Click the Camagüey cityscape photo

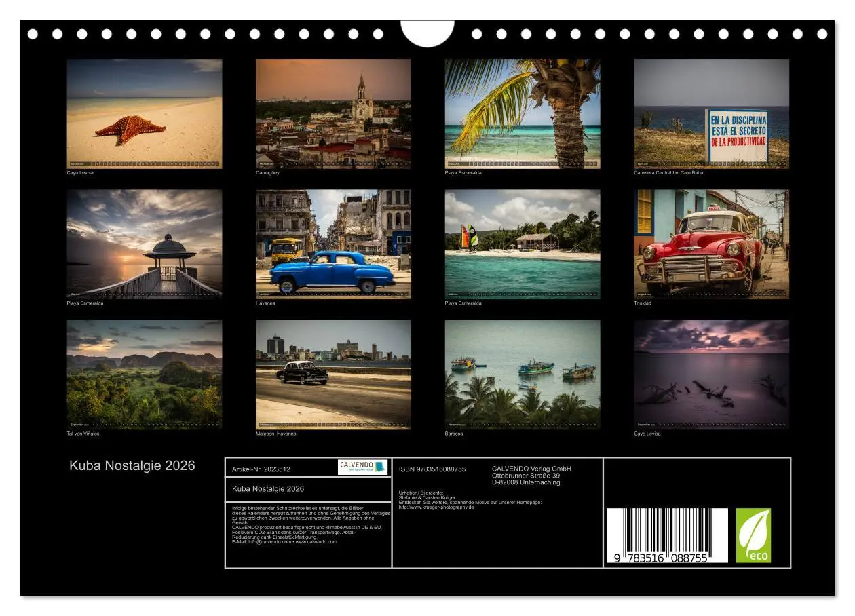click(x=332, y=112)
